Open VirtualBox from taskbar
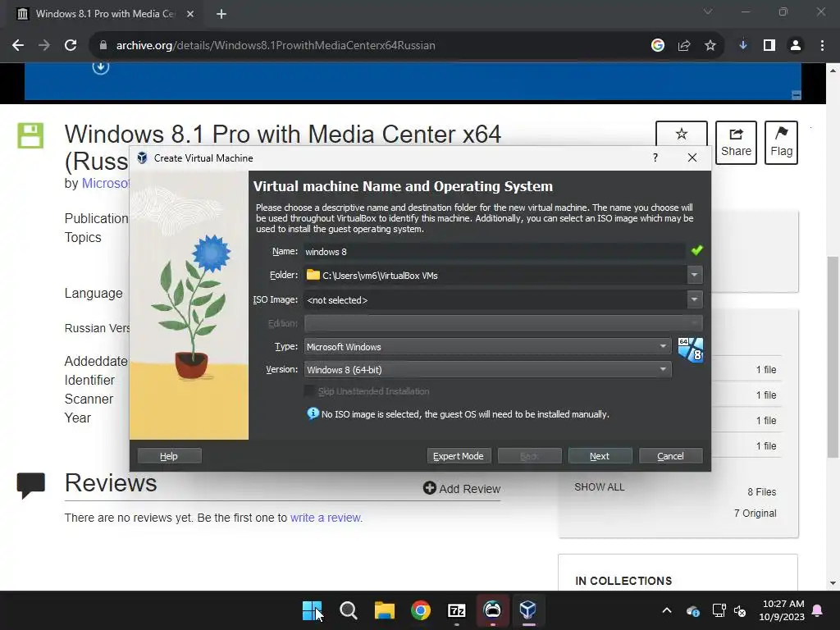 (528, 610)
